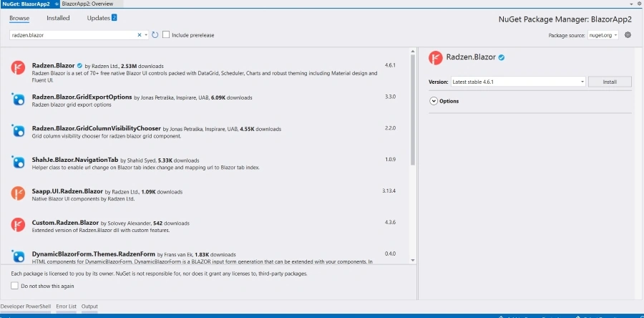The width and height of the screenshot is (644, 318).
Task: Click version 4.6.1 of Radzen.Blazor
Action: point(390,65)
